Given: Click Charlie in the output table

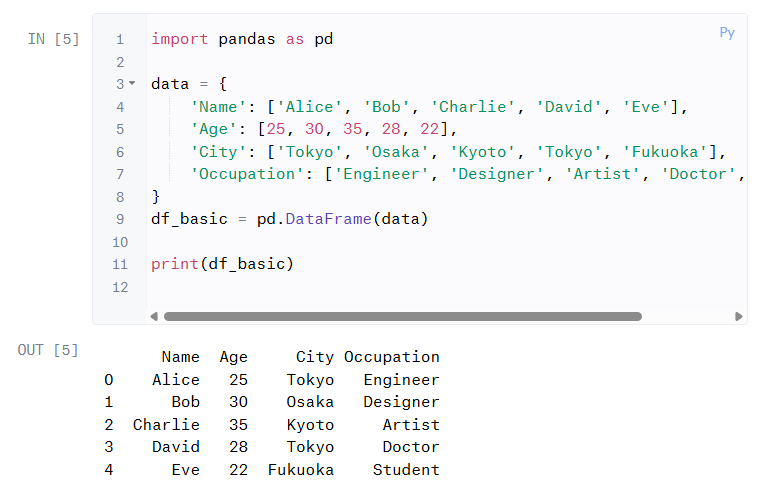Looking at the screenshot, I should pos(166,425).
